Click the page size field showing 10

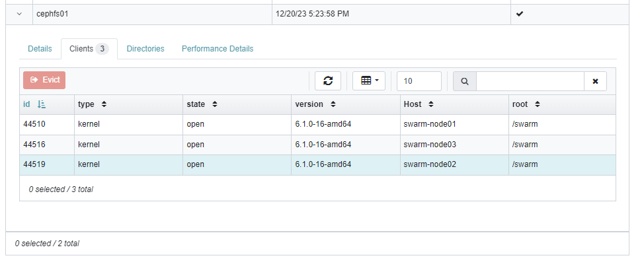tap(419, 81)
